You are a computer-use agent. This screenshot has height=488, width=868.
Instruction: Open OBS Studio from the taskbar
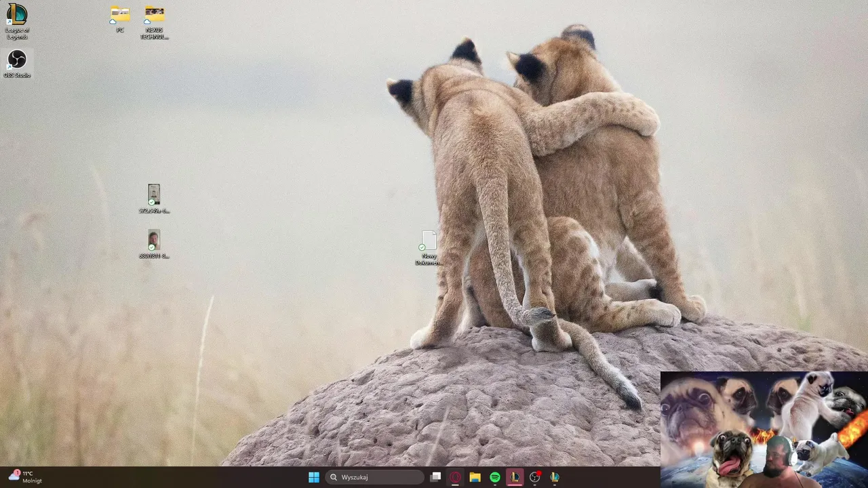(535, 477)
